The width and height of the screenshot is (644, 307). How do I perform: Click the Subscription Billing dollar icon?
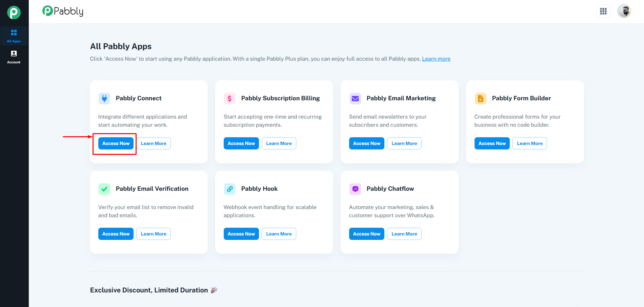[230, 98]
